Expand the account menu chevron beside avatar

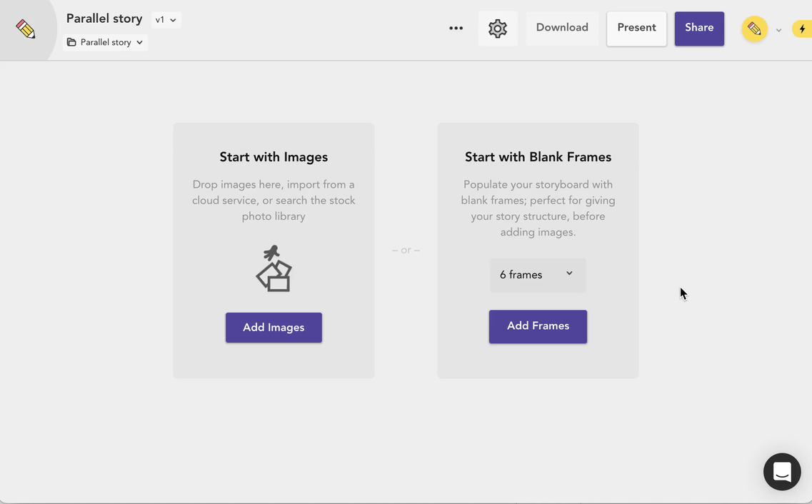(x=778, y=30)
